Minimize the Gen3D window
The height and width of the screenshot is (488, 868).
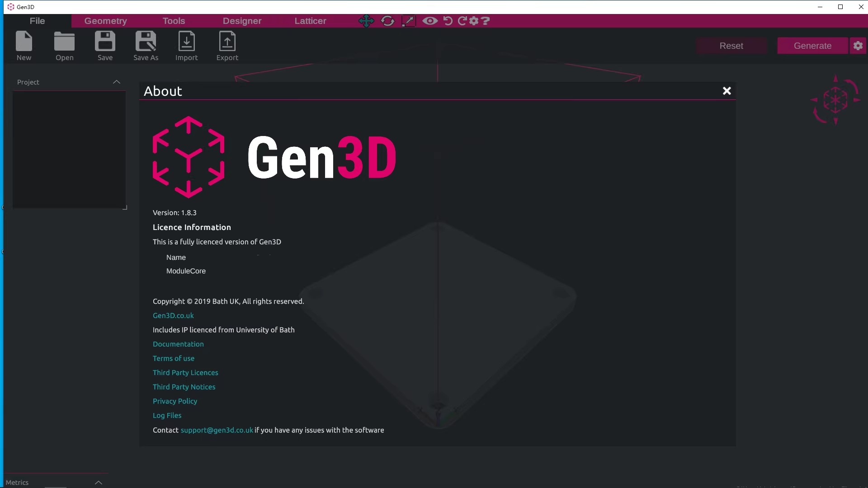point(820,7)
